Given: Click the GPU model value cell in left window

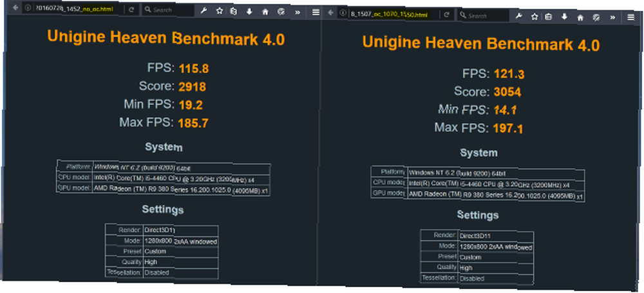Looking at the screenshot, I should coord(182,190).
